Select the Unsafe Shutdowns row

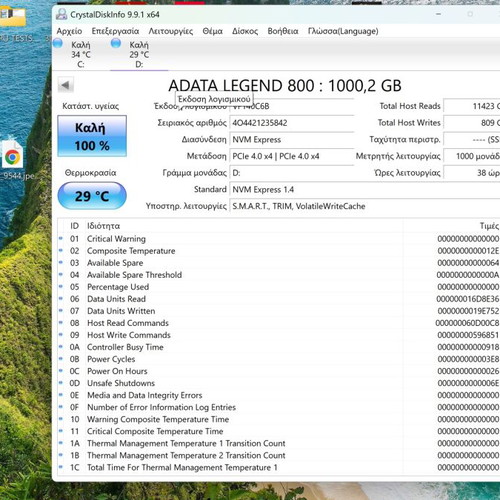point(279,383)
